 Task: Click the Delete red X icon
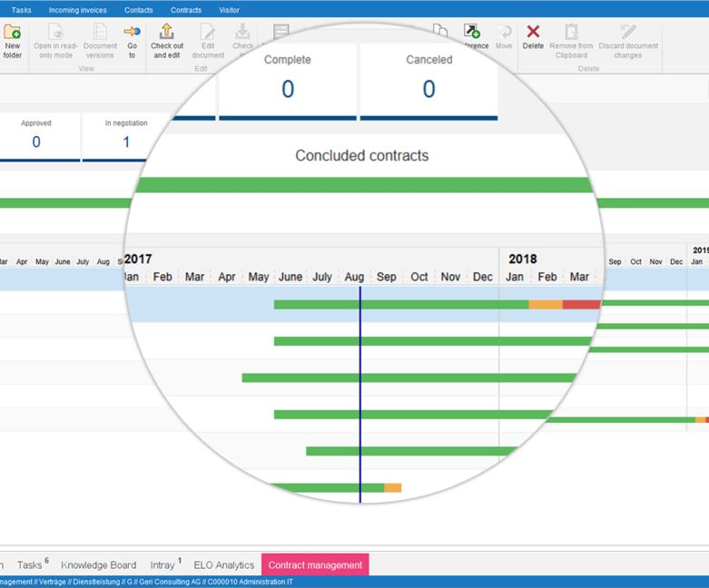click(x=533, y=31)
